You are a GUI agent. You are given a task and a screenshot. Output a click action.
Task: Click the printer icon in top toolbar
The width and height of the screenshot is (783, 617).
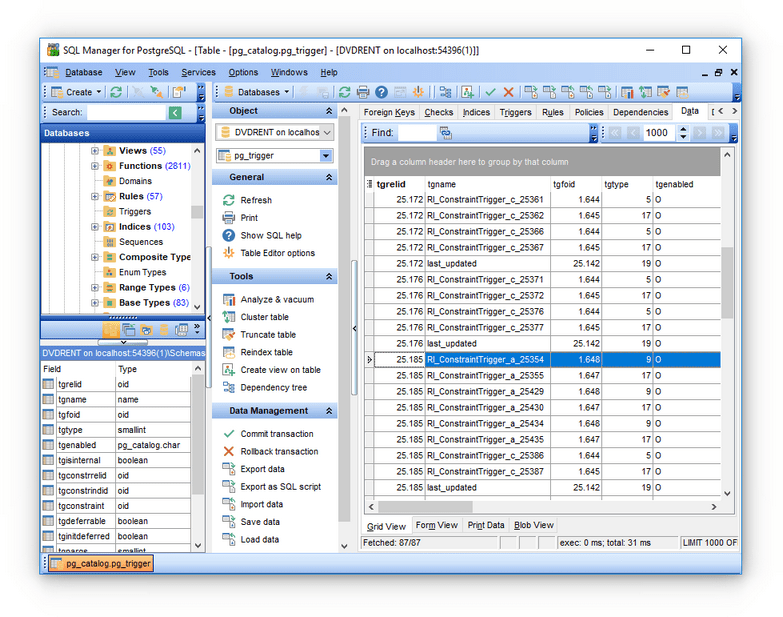[x=363, y=92]
